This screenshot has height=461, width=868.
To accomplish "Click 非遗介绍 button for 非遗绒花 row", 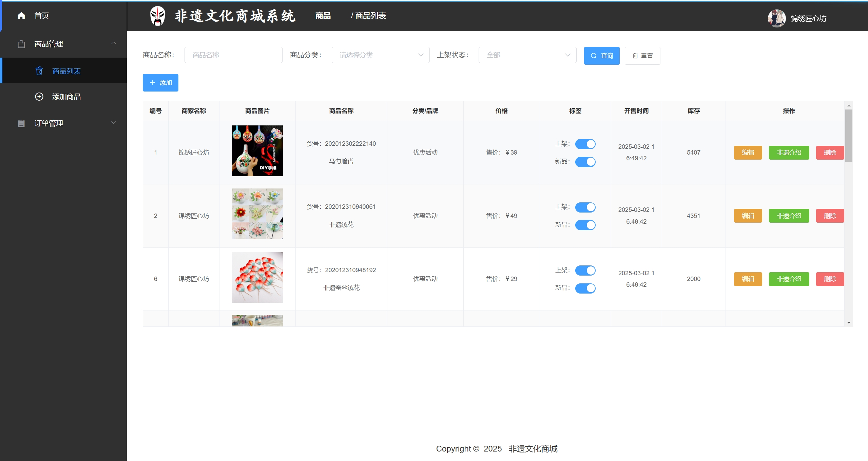I will click(x=789, y=216).
